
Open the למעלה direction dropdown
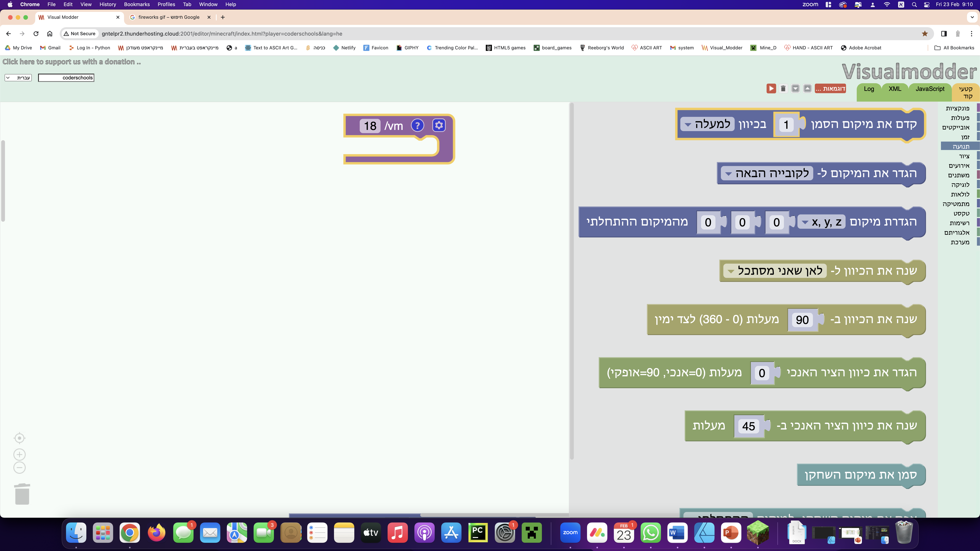tap(707, 124)
